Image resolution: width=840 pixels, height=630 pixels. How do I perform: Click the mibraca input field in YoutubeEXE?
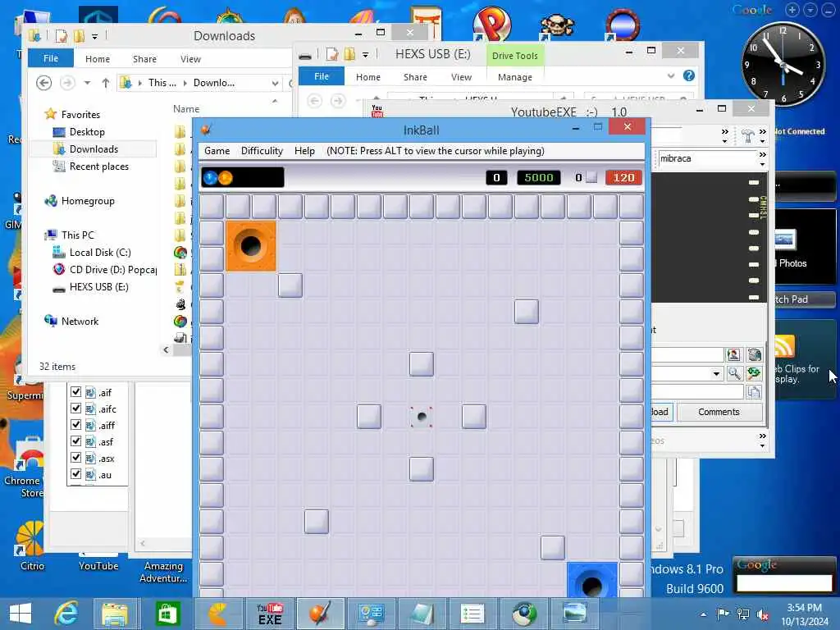click(x=706, y=158)
